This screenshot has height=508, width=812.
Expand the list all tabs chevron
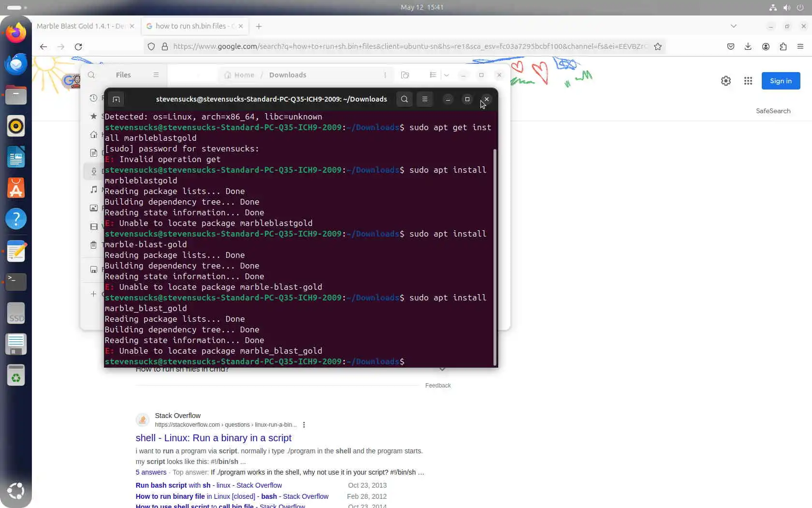coord(734,26)
